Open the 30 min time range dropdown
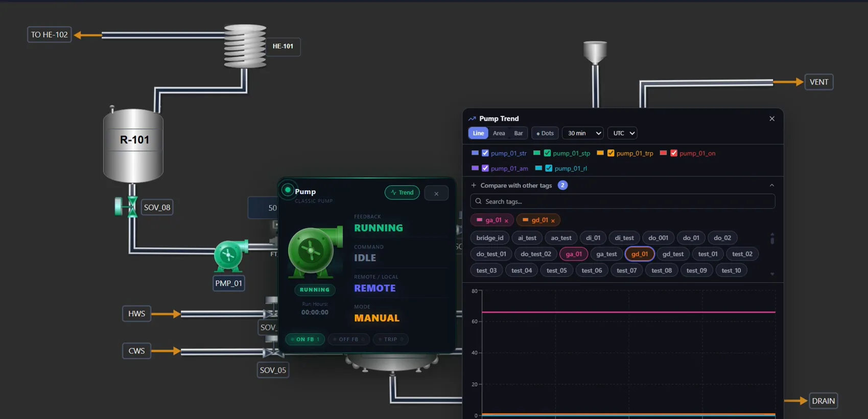The image size is (868, 419). [583, 133]
